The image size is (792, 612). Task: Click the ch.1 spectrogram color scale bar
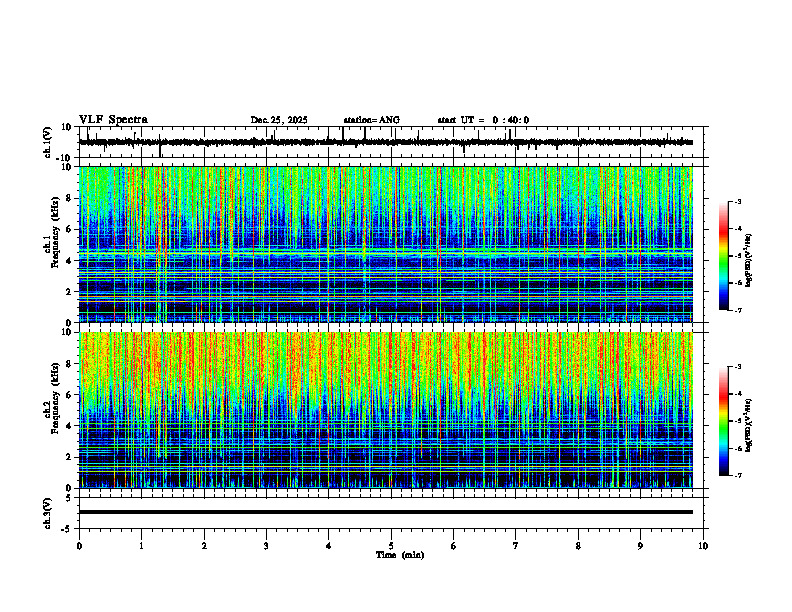(723, 256)
